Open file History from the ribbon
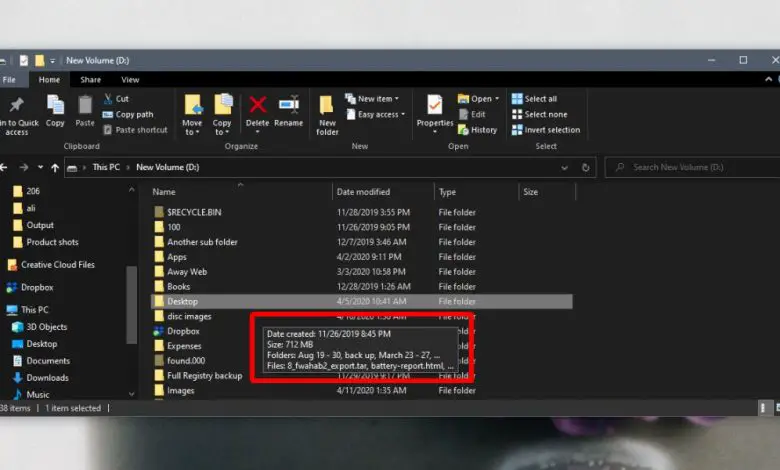 point(478,129)
